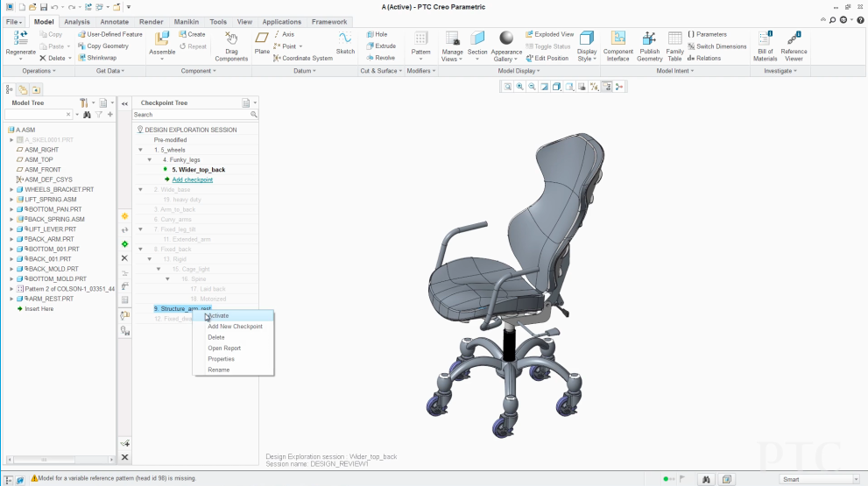Click the Parameters button
The width and height of the screenshot is (868, 486).
pyautogui.click(x=707, y=34)
